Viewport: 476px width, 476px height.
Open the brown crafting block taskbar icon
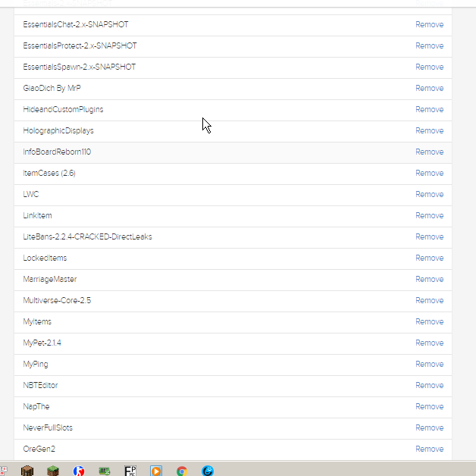[x=27, y=471]
